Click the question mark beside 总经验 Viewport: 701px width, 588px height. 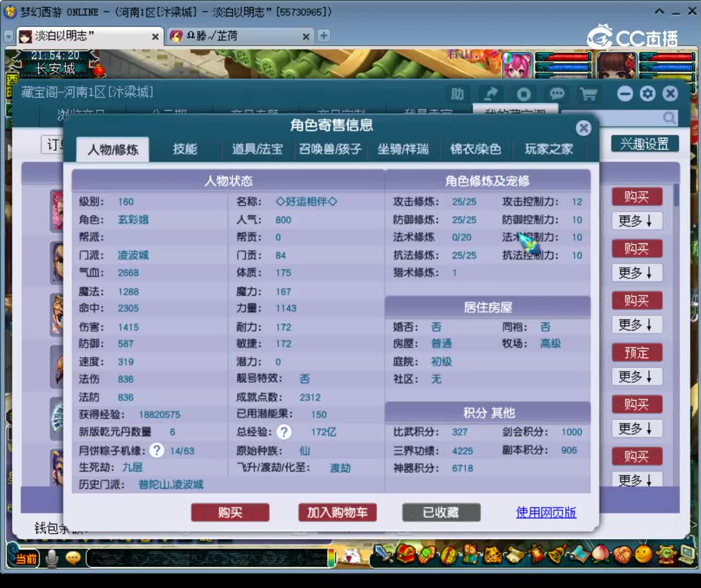coord(284,433)
